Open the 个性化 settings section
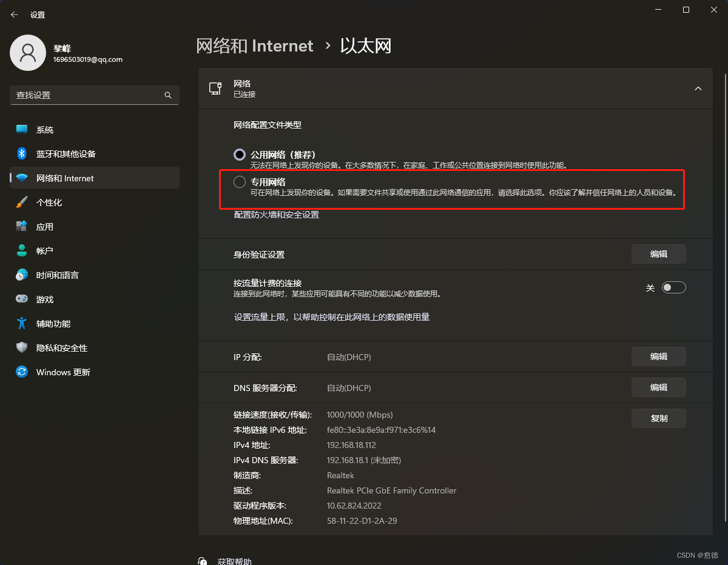Image resolution: width=728 pixels, height=565 pixels. 50,202
